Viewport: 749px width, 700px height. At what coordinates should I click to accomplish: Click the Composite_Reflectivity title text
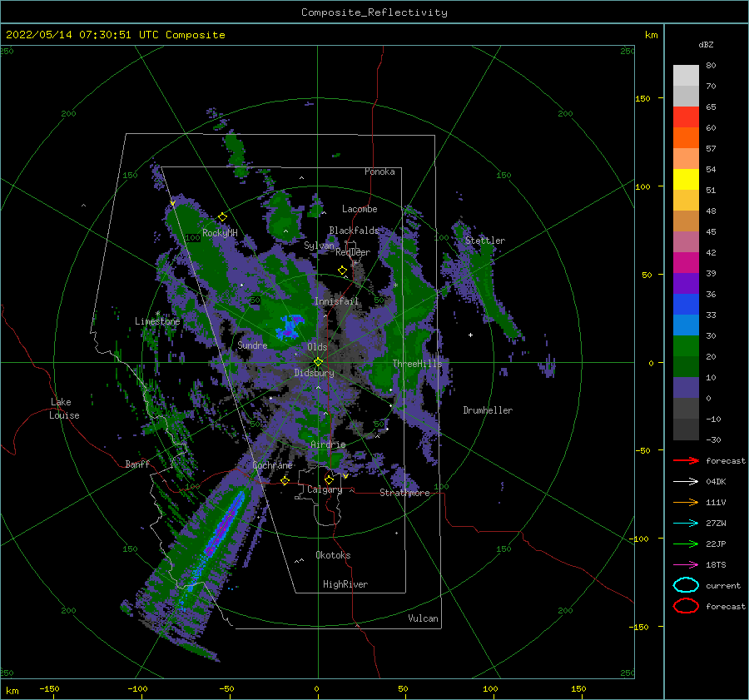(x=374, y=12)
